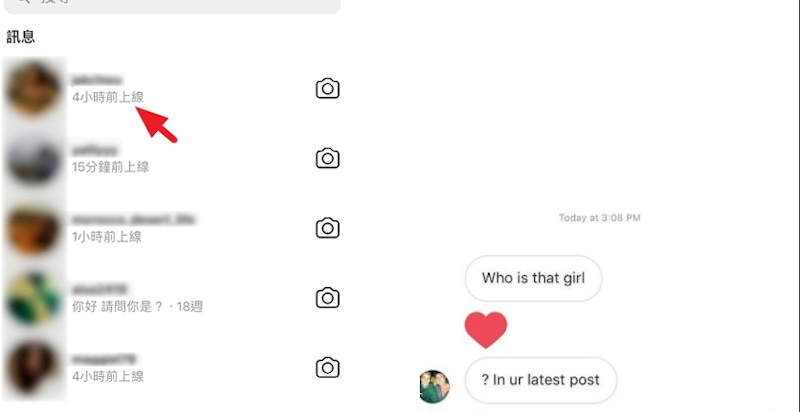Focus the search field above 訊息
Screen dimensions: 800x412
tap(172, 4)
